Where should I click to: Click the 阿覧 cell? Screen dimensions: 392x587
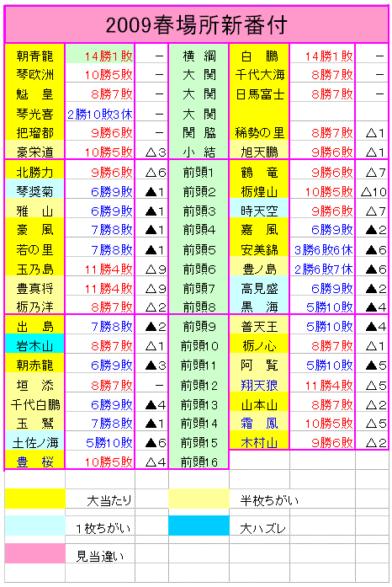(x=259, y=363)
